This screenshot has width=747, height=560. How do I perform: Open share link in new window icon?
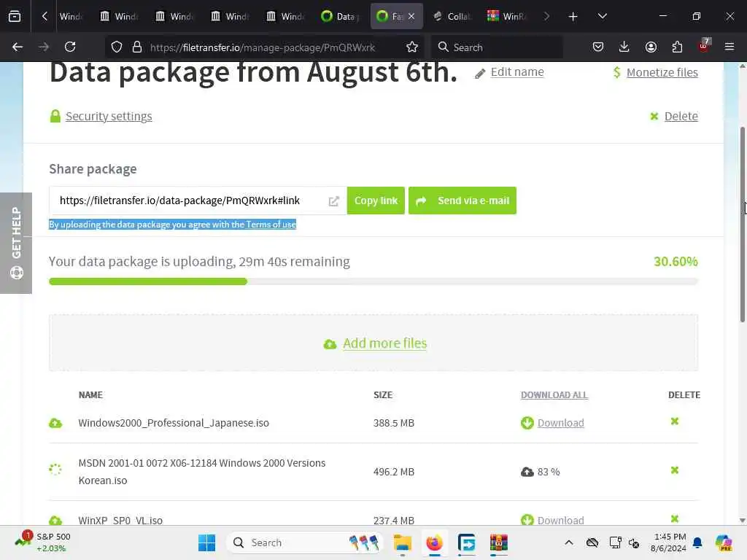(x=334, y=201)
